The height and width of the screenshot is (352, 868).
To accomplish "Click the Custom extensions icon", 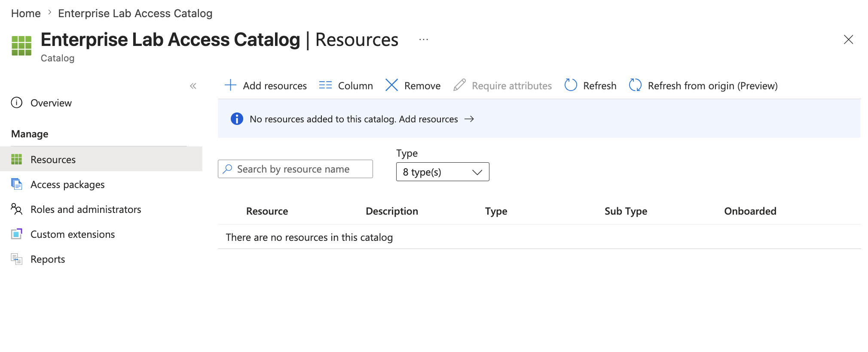I will click(16, 234).
